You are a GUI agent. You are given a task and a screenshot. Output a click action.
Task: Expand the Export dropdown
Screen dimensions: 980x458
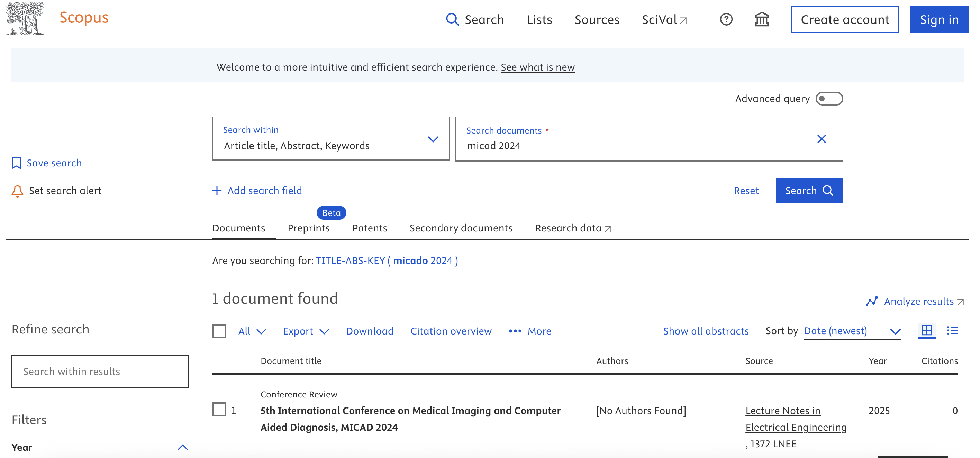(306, 331)
